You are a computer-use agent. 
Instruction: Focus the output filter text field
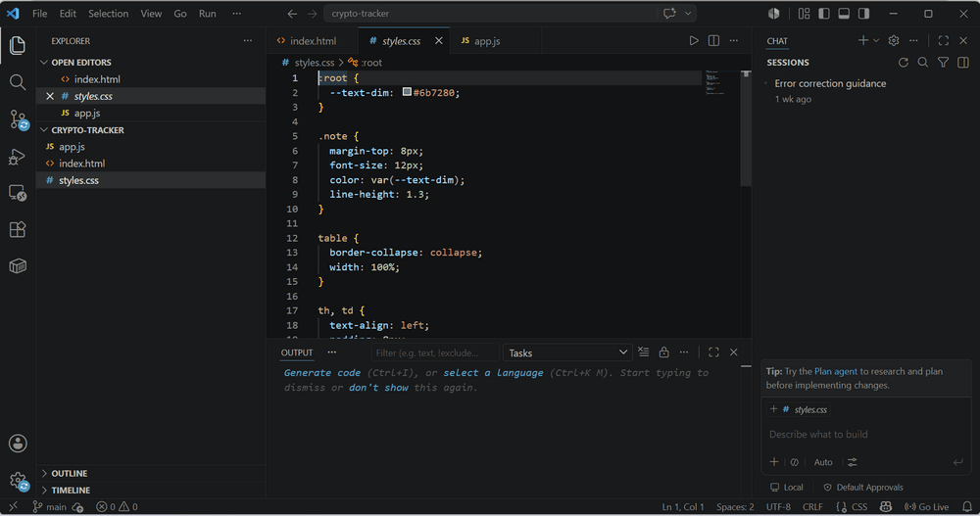(x=435, y=352)
